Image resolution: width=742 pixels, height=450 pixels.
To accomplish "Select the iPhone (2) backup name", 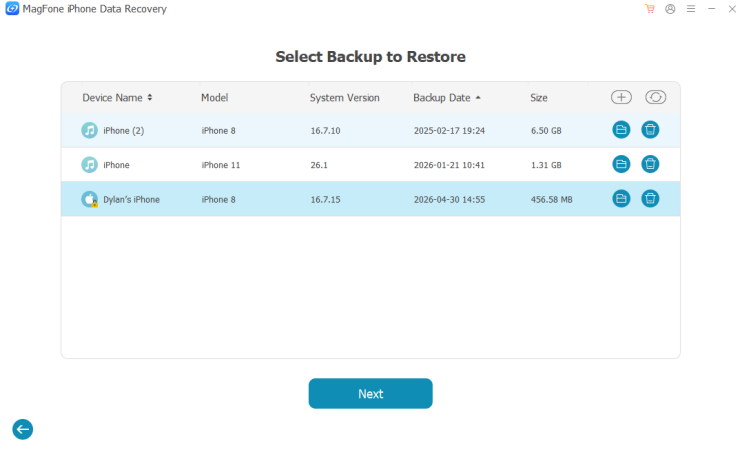I will (x=124, y=131).
